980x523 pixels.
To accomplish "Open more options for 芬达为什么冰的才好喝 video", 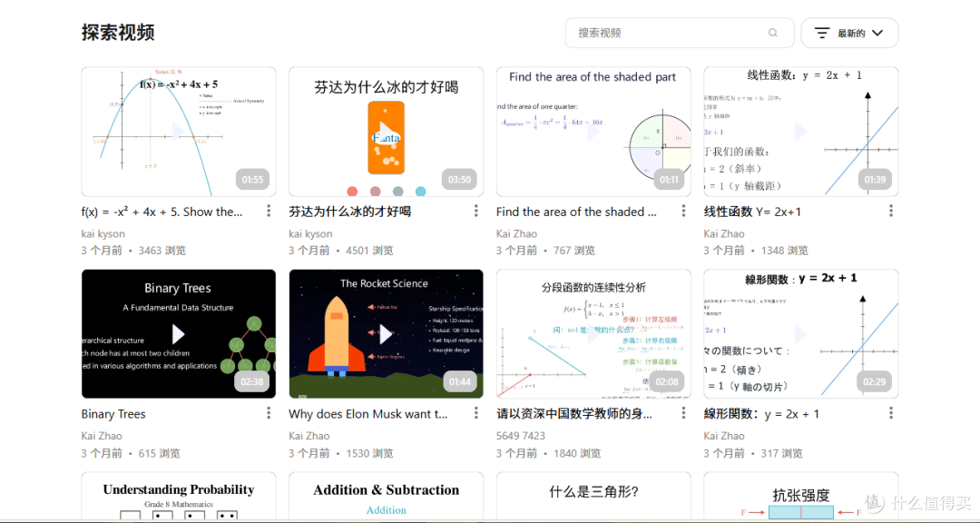I will [476, 211].
